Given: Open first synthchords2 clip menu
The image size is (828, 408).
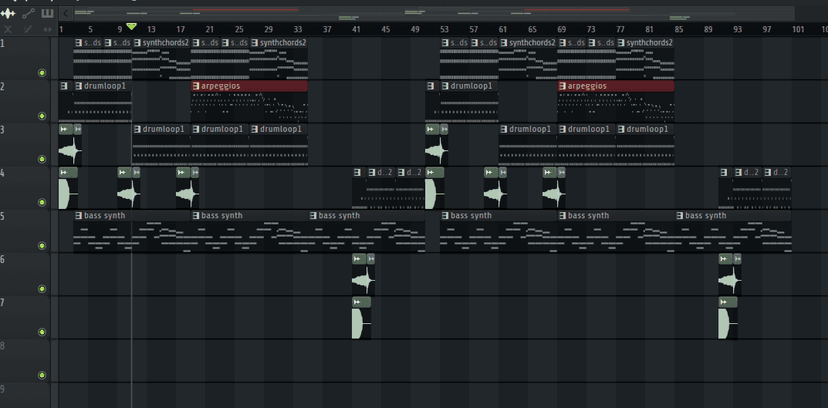Looking at the screenshot, I should [138, 43].
